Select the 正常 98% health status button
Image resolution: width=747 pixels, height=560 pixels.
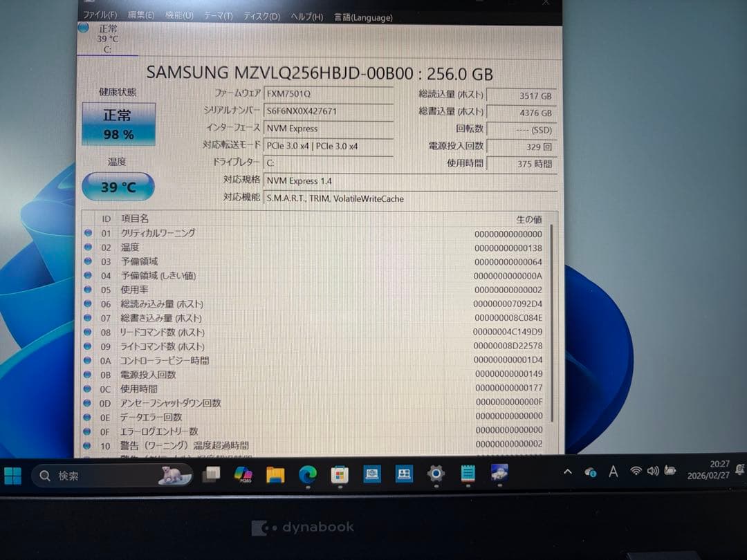coord(118,123)
